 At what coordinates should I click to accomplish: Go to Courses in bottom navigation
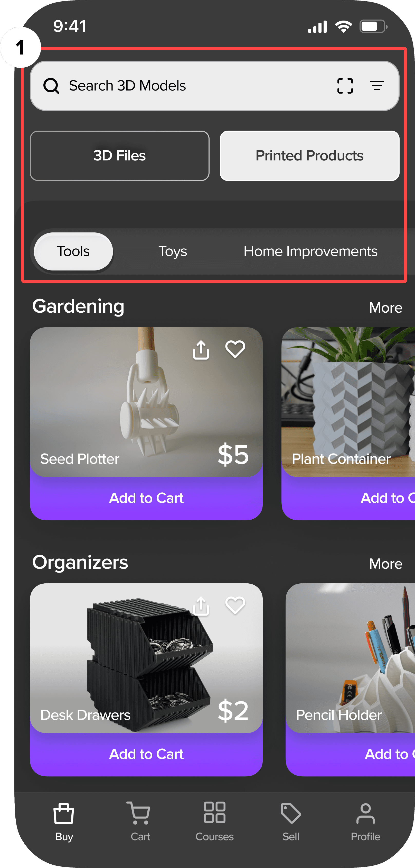coord(214,822)
